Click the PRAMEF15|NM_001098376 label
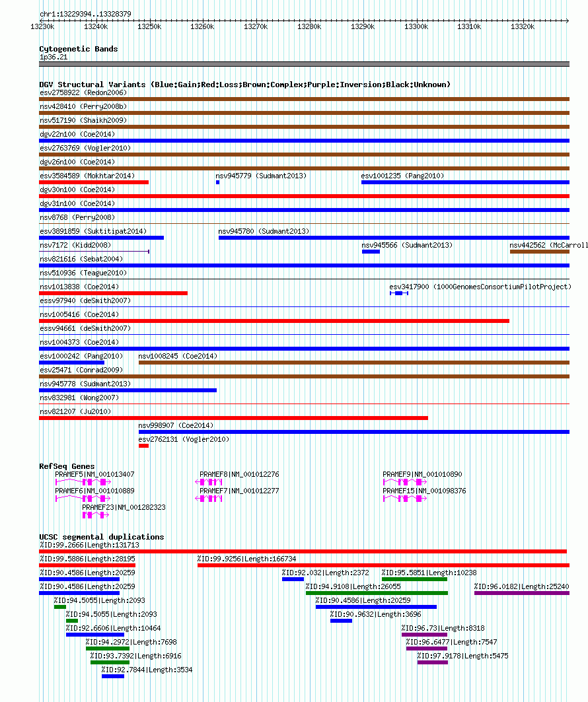This screenshot has width=588, height=702. coord(424,491)
